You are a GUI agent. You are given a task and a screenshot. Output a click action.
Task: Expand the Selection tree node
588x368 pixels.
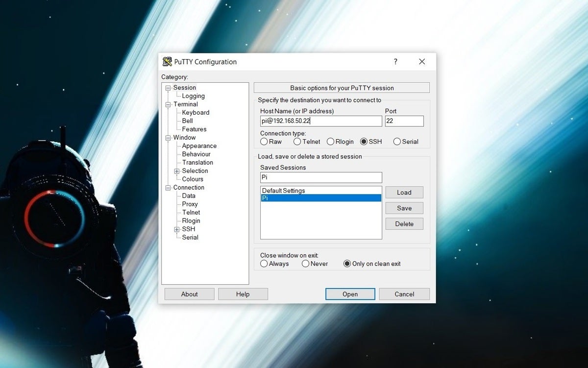tap(177, 171)
